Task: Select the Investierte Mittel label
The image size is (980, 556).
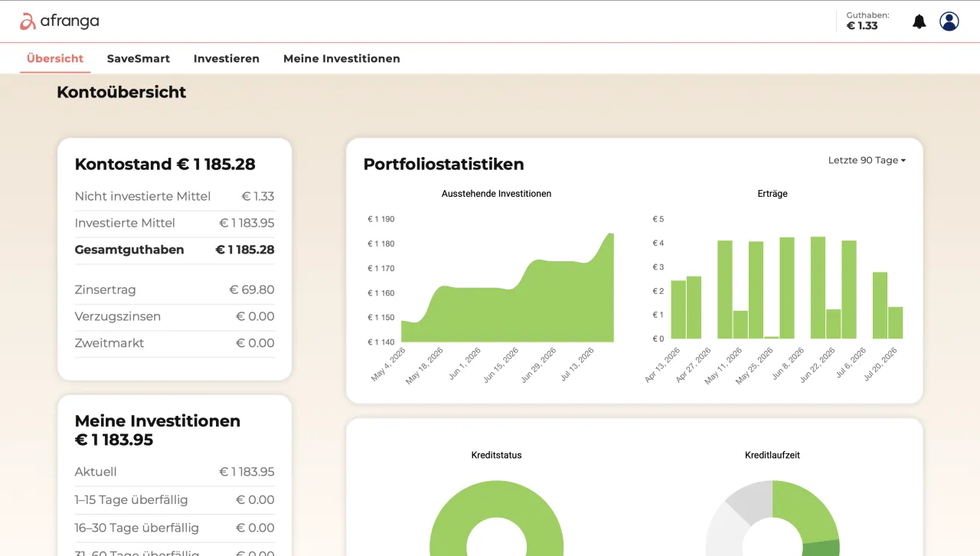Action: tap(125, 223)
